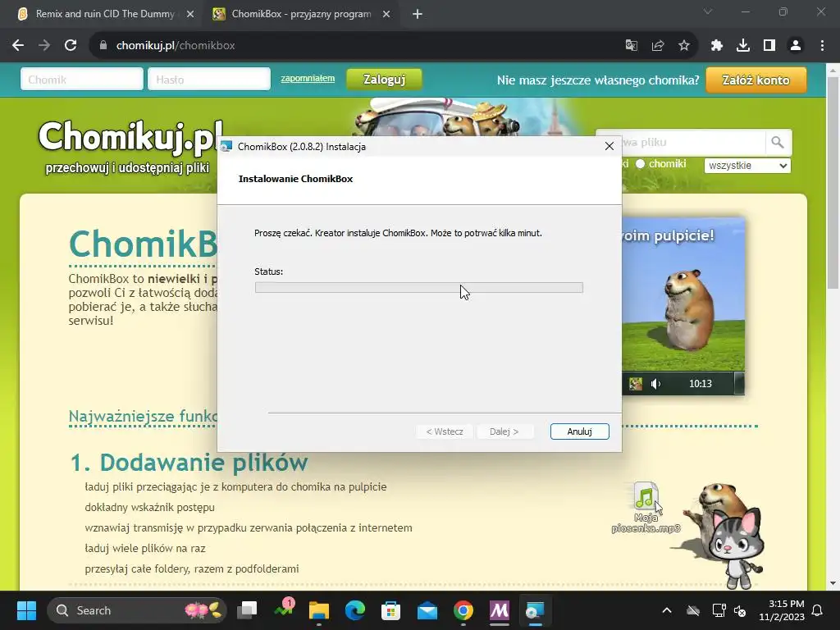840x630 pixels.
Task: Click the Załóż konto button
Action: coord(756,80)
